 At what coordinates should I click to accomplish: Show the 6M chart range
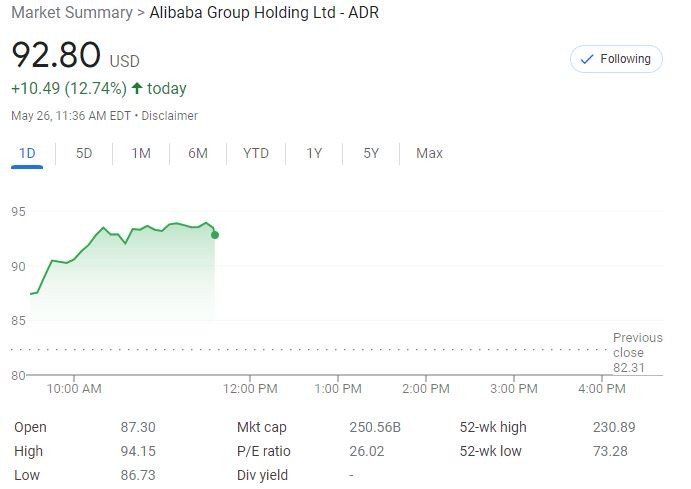point(198,153)
